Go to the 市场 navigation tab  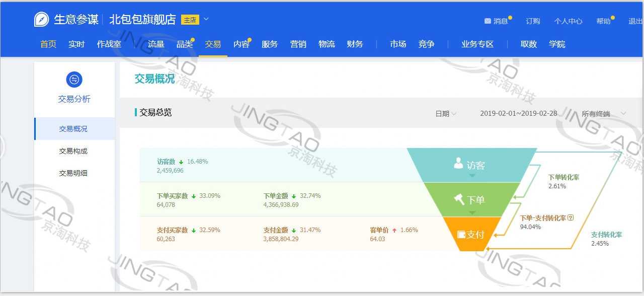pos(398,44)
